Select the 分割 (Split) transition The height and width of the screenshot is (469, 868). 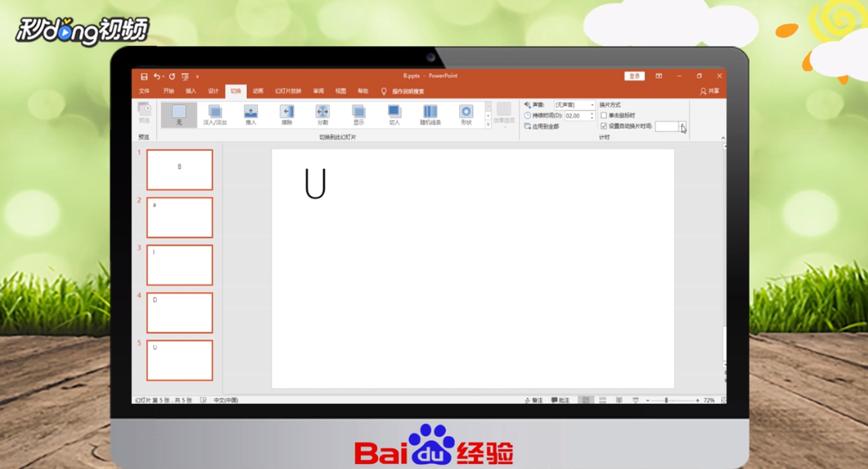click(x=323, y=115)
